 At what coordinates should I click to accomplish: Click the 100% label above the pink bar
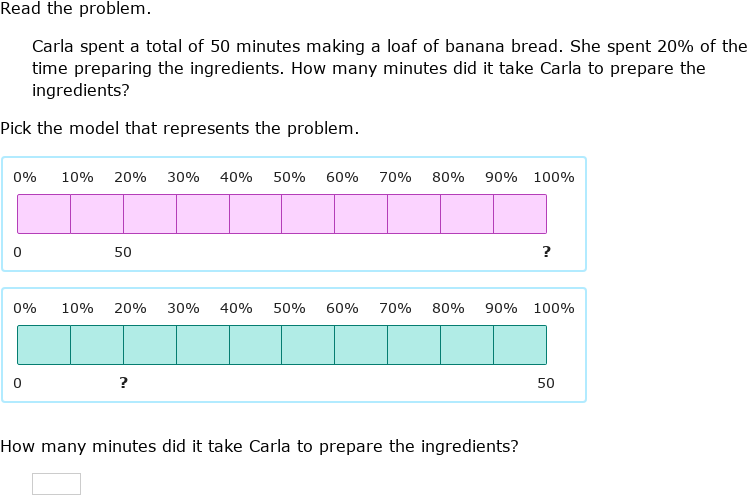click(x=554, y=177)
